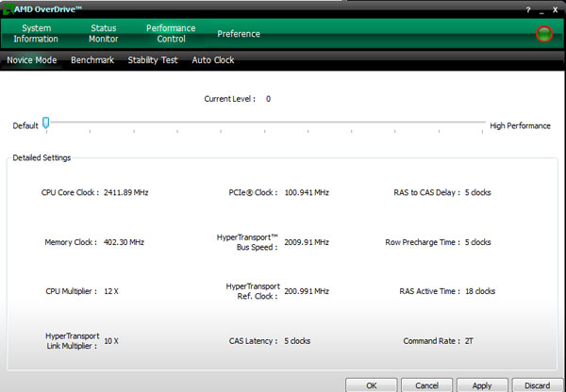
Task: Click the performance level slider handle
Action: click(46, 122)
